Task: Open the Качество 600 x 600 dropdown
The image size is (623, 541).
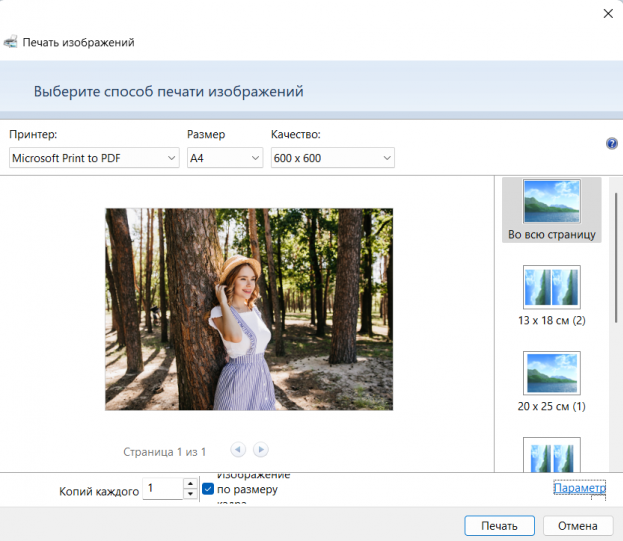Action: pos(332,158)
